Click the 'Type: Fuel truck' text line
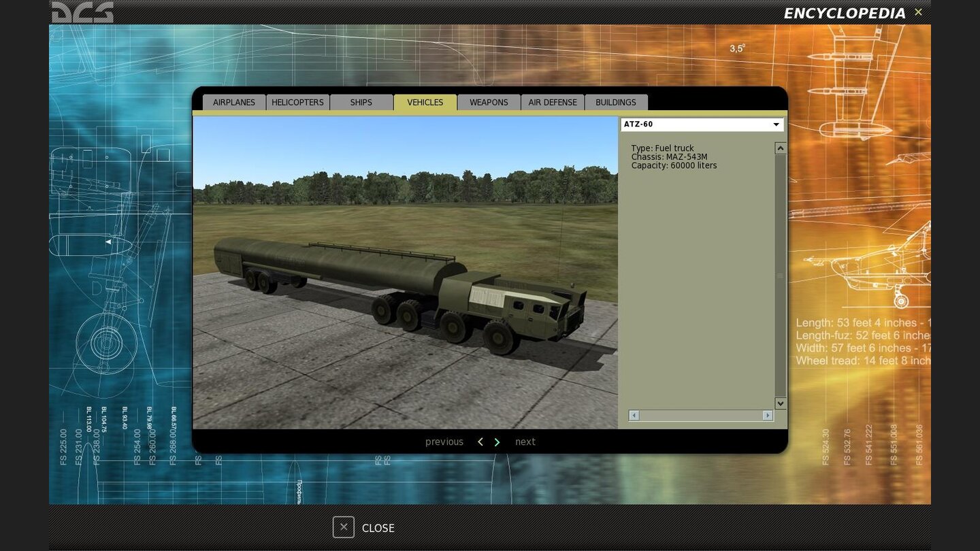 coord(663,148)
